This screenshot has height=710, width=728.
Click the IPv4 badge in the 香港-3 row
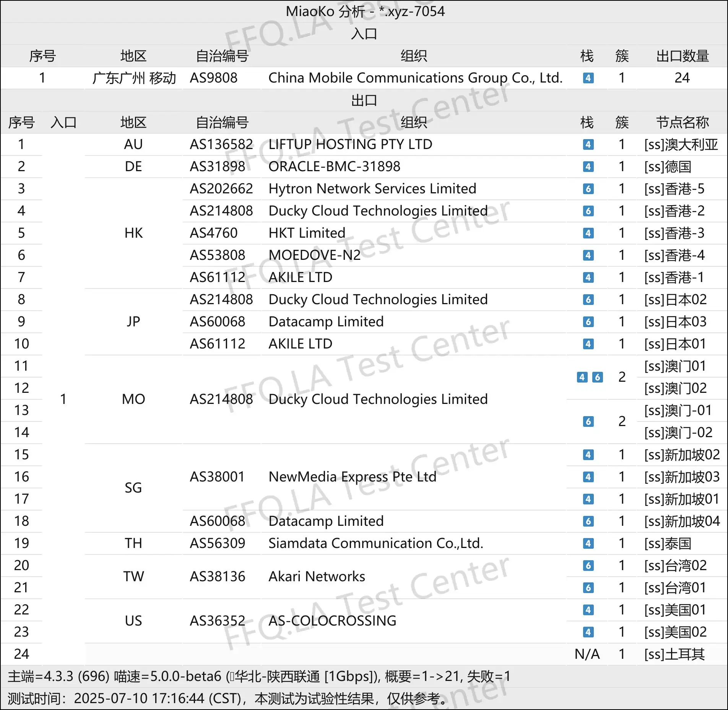coord(588,233)
